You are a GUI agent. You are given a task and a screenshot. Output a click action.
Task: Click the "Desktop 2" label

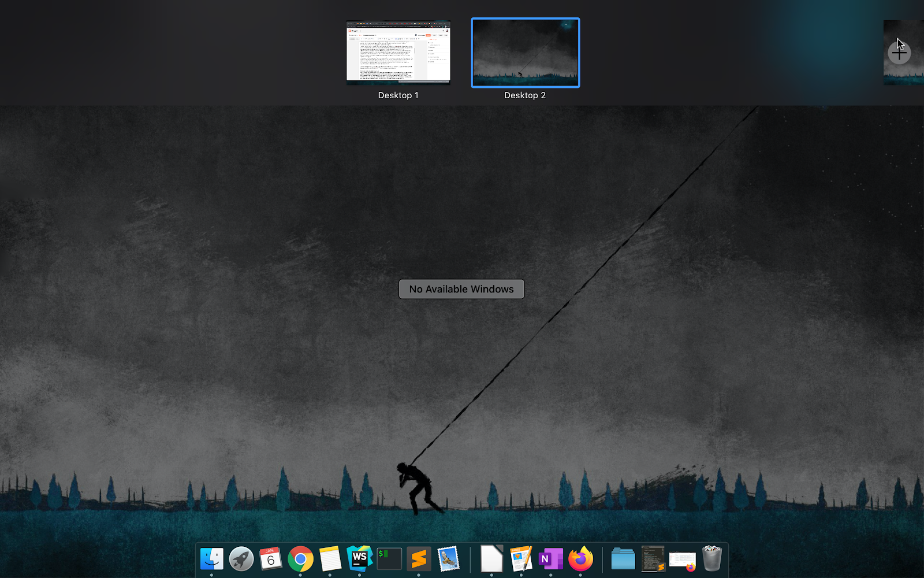click(525, 95)
